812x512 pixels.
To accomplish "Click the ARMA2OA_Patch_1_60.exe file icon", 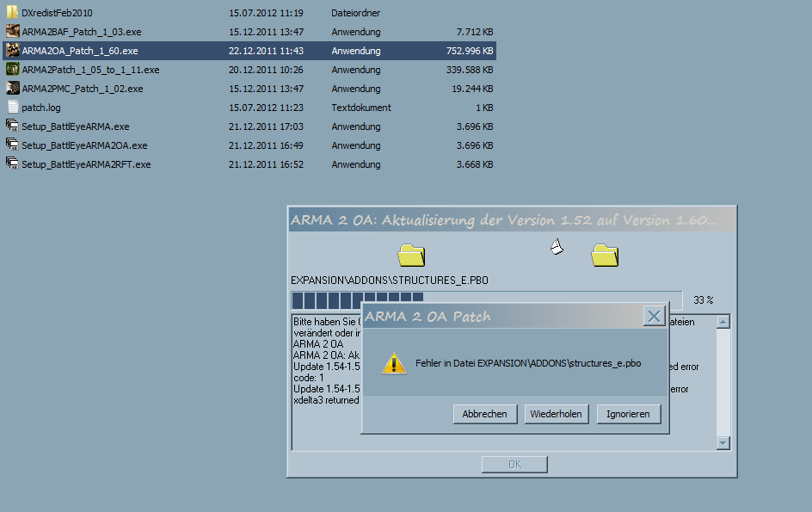I will point(12,51).
